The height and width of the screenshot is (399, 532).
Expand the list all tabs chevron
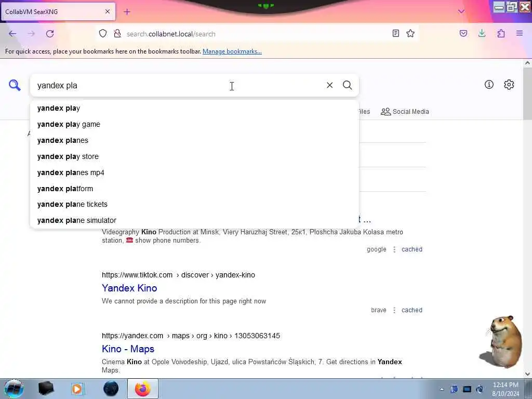461,11
